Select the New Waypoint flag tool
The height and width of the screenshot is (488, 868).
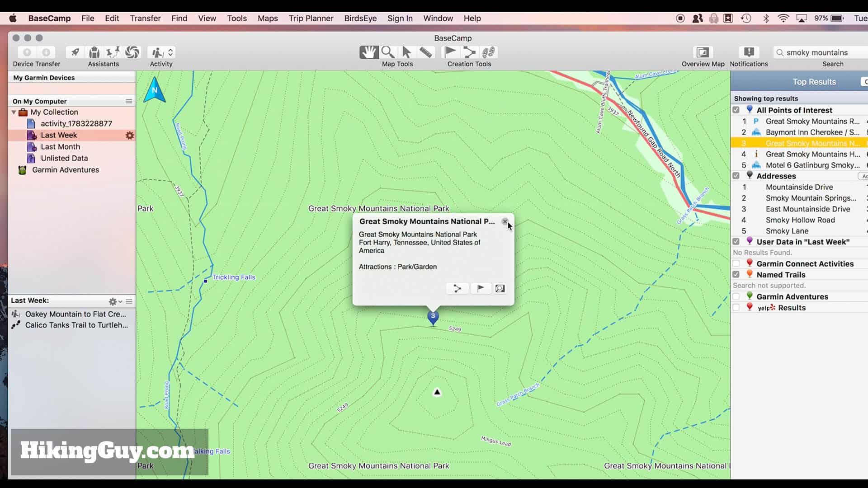(x=450, y=52)
